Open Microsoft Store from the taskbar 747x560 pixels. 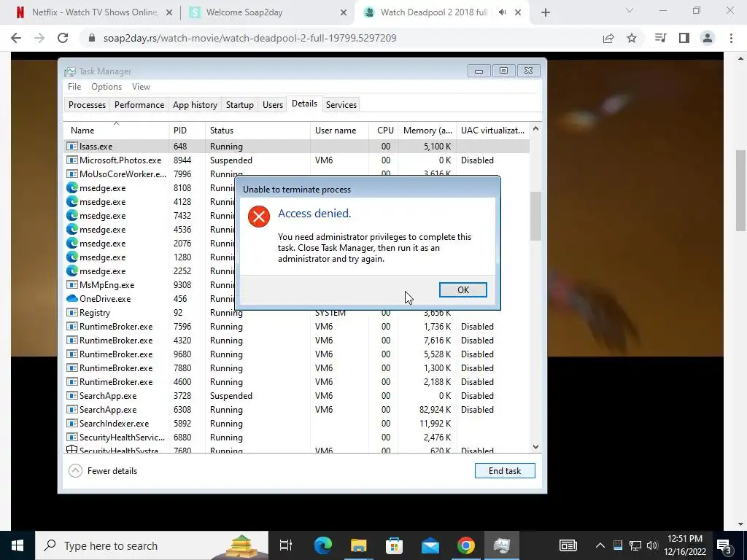[x=394, y=545]
